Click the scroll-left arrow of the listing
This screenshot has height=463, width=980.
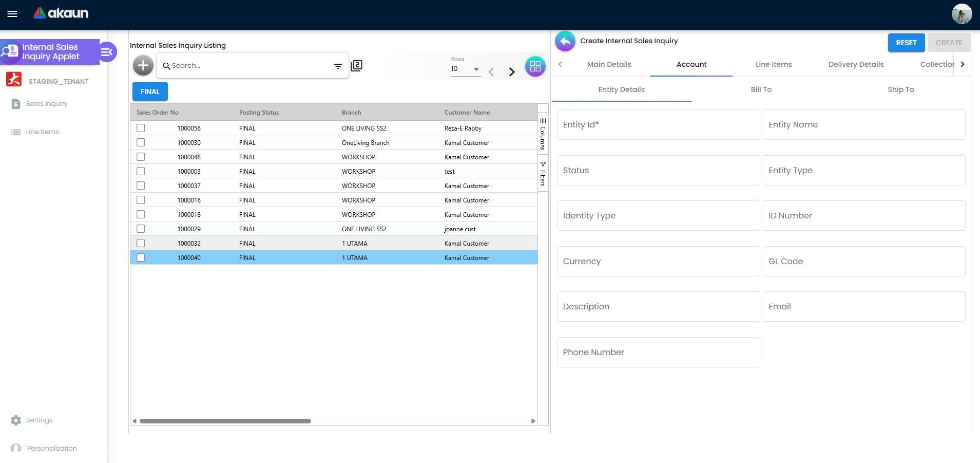134,421
